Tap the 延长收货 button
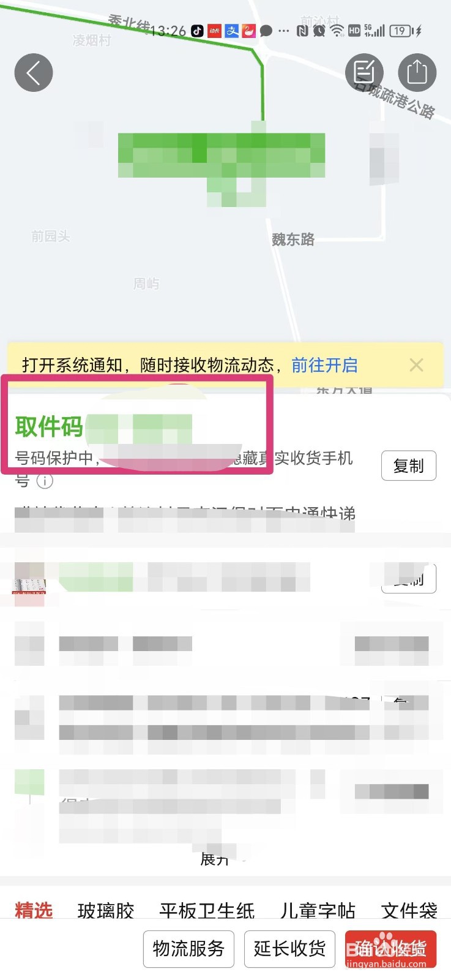Screen dimensions: 451x980 coord(289,949)
